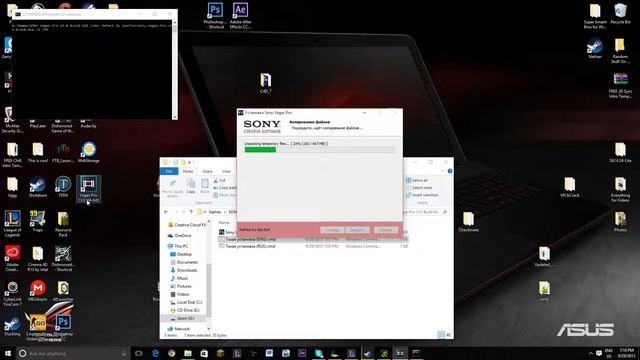Show hidden system tray icons
This screenshot has height=360, width=640.
[591, 353]
